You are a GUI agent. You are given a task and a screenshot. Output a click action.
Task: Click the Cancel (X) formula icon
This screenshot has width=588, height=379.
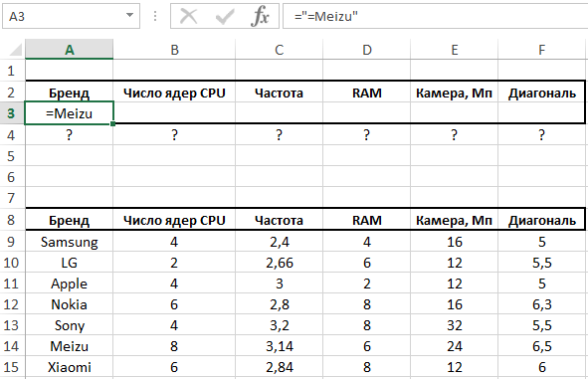click(x=189, y=17)
